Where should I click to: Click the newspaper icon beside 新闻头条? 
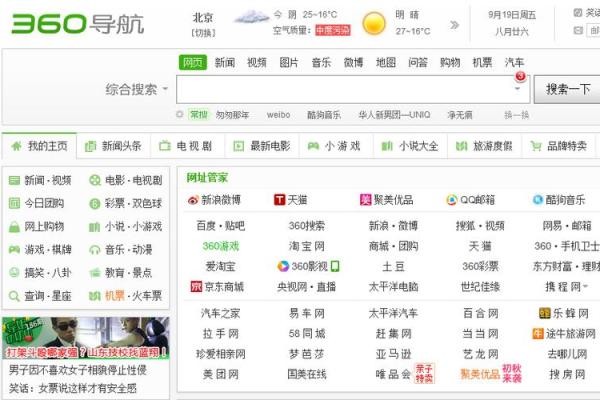[90, 146]
